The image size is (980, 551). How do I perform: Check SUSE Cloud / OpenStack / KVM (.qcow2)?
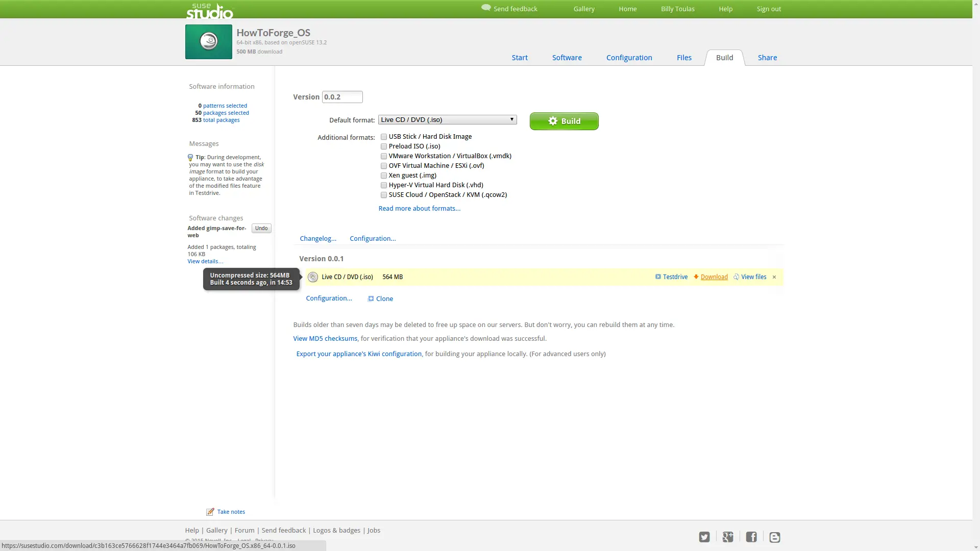click(384, 195)
